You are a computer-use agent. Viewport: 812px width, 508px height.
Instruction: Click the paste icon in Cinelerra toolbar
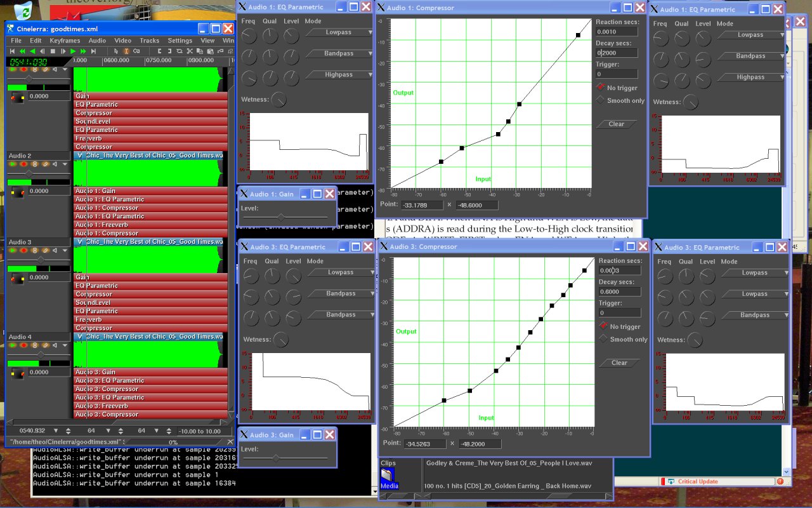(x=210, y=51)
